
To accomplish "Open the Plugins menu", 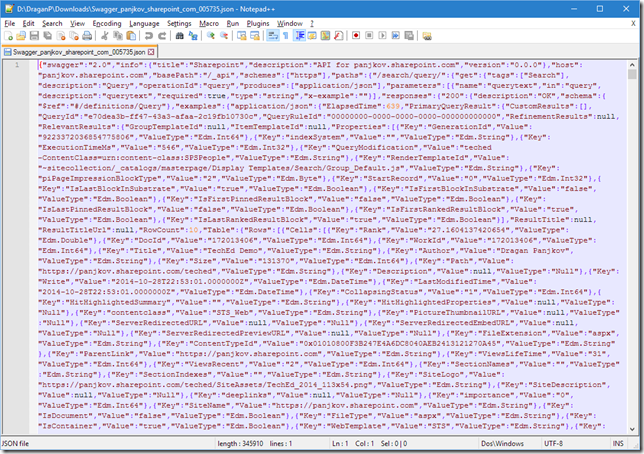I will click(x=258, y=23).
